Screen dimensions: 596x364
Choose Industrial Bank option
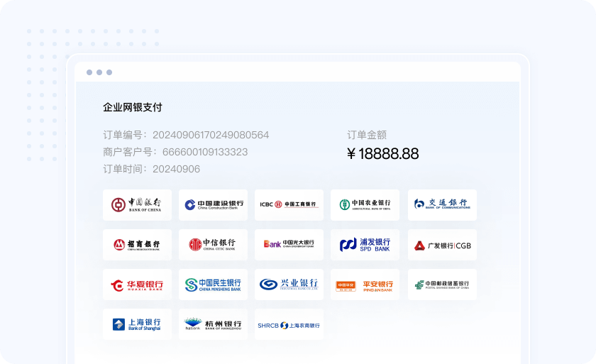click(x=289, y=285)
